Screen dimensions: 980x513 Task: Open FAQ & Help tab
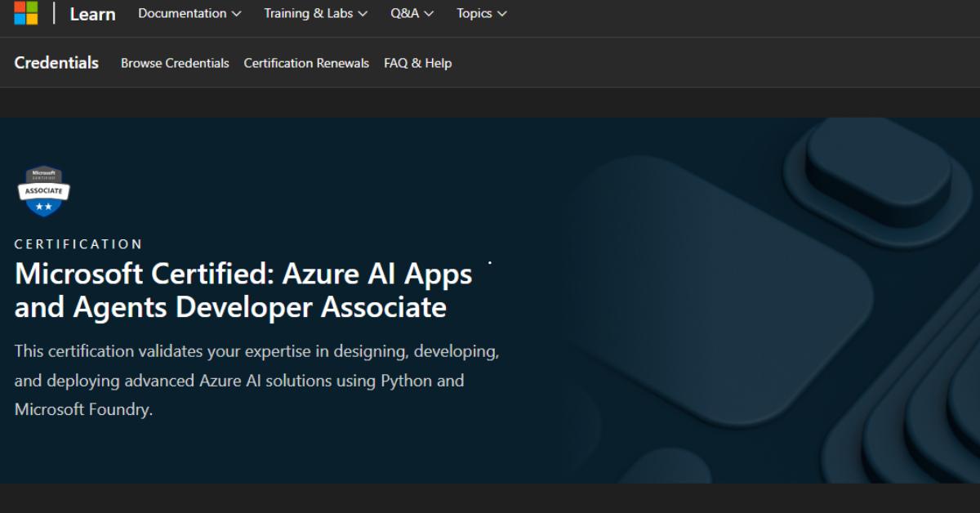point(417,63)
